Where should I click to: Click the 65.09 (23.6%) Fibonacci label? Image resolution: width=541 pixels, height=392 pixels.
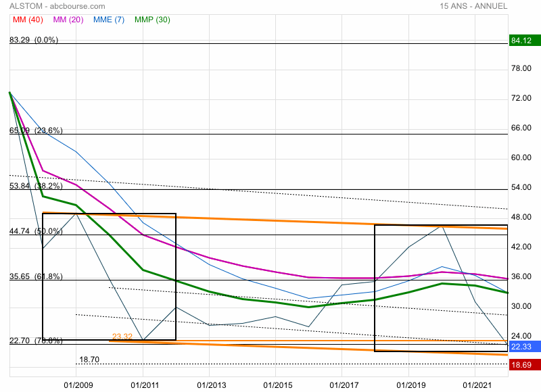coord(36,130)
